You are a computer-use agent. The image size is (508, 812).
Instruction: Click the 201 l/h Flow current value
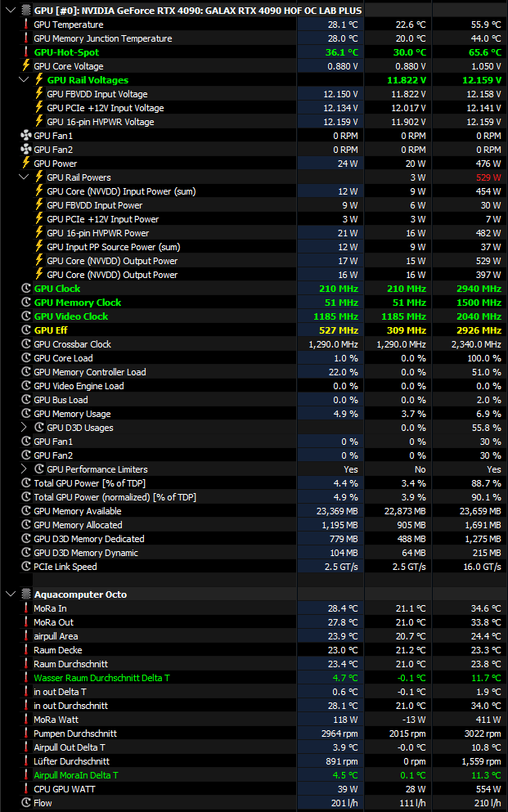344,803
